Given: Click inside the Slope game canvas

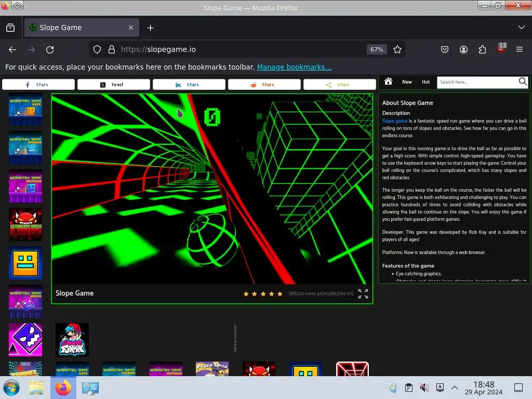Looking at the screenshot, I should pos(212,189).
